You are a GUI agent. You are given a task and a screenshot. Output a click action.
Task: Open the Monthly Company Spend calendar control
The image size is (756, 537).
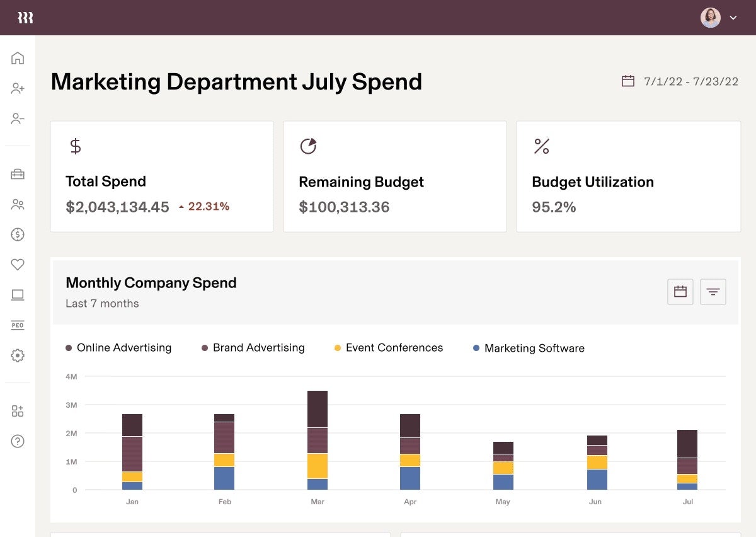680,291
